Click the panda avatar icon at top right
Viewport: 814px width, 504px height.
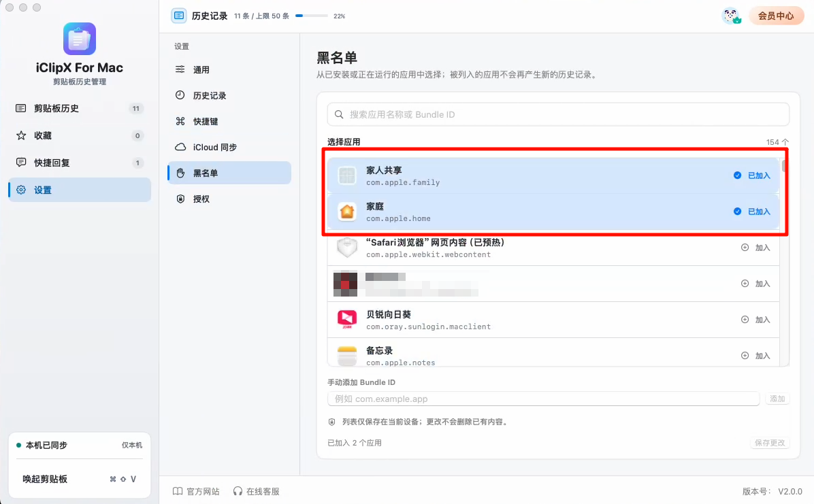tap(731, 16)
